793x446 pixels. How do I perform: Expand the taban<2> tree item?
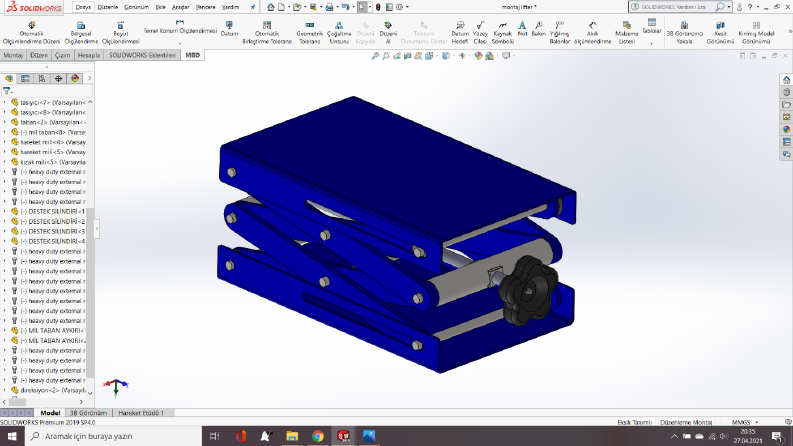pos(5,122)
